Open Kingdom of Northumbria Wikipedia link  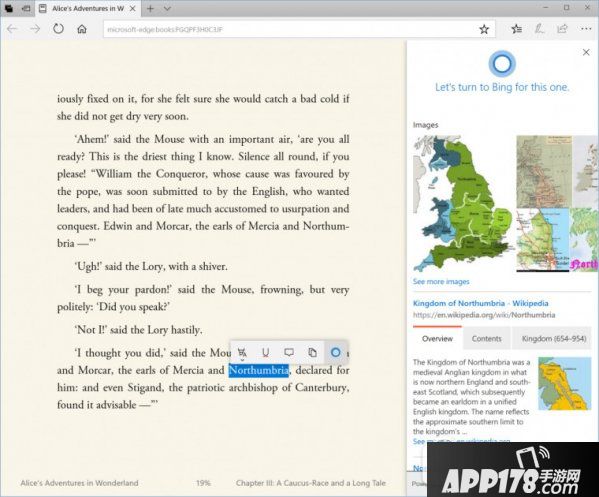tap(481, 303)
